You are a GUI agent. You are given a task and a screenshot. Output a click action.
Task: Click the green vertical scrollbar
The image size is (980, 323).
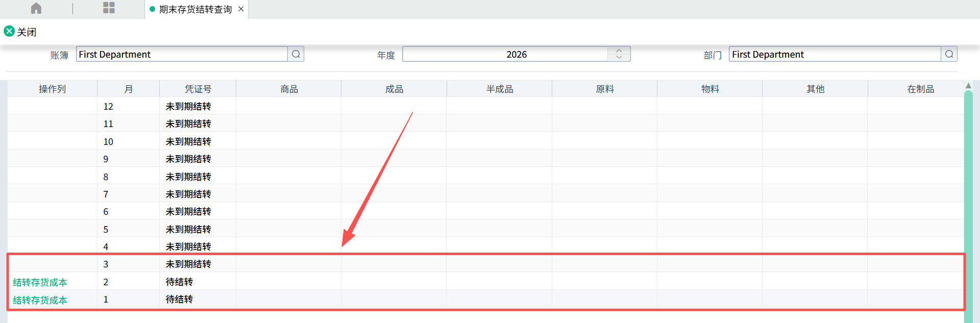tap(968, 204)
